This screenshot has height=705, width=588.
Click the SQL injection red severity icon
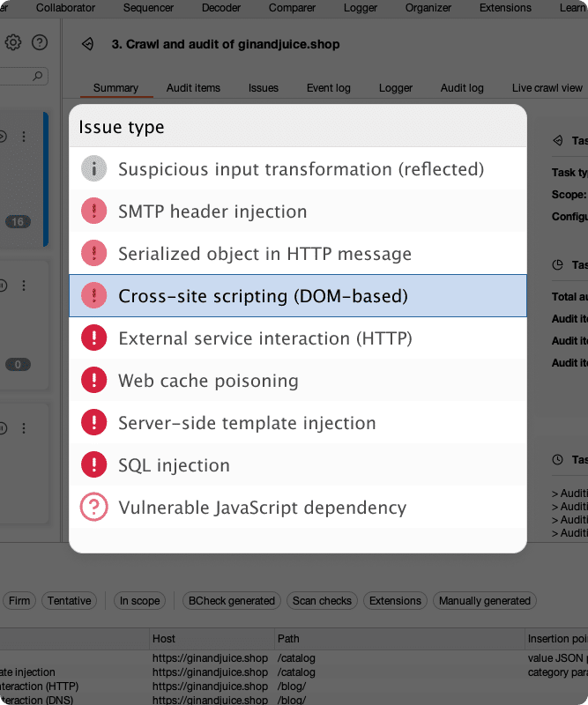pos(93,465)
